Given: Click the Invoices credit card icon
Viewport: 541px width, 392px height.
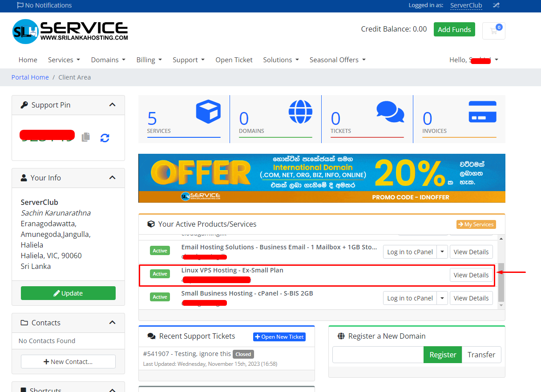Looking at the screenshot, I should click(x=482, y=112).
